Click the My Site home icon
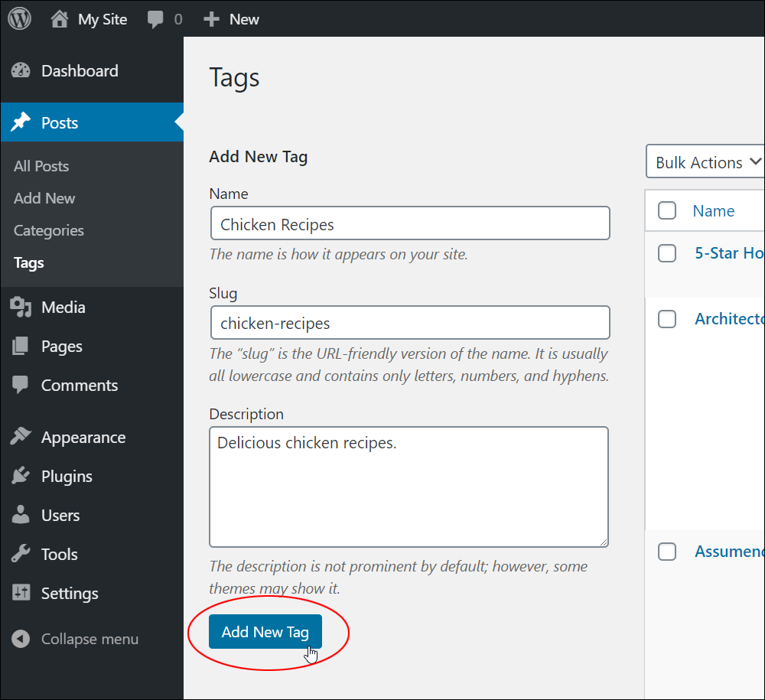Viewport: 765px width, 700px height. coord(60,19)
